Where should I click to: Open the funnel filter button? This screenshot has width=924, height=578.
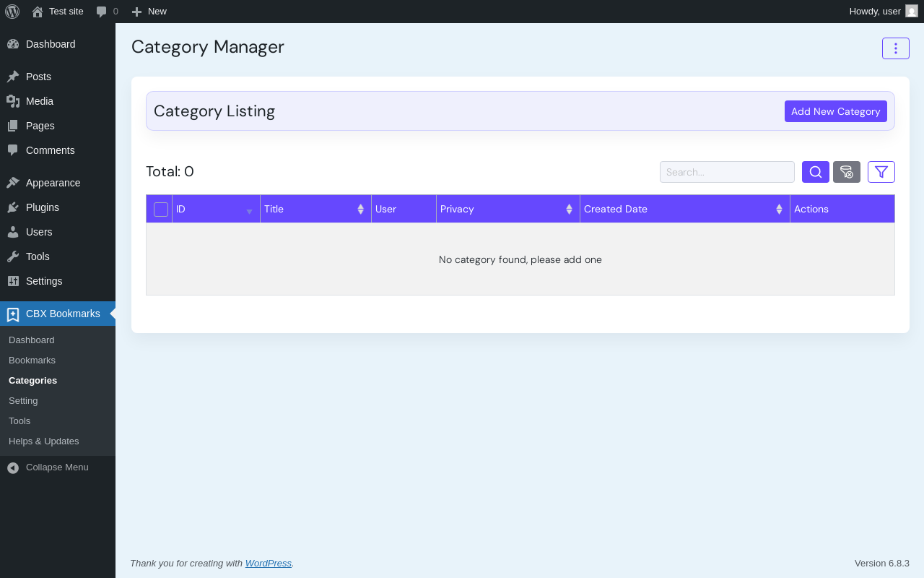click(881, 172)
